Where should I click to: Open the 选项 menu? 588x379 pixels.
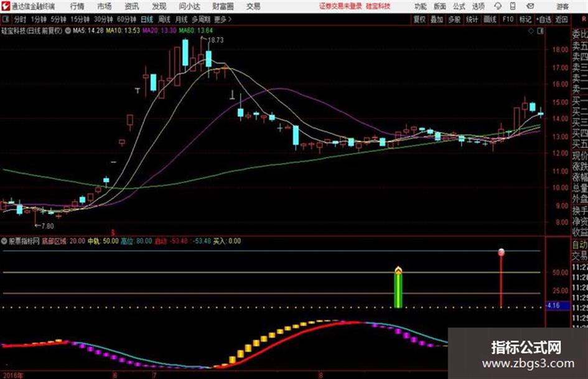pos(478,6)
